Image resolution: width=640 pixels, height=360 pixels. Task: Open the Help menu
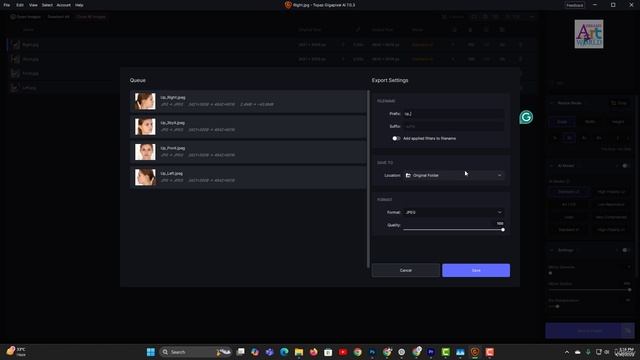tap(79, 5)
